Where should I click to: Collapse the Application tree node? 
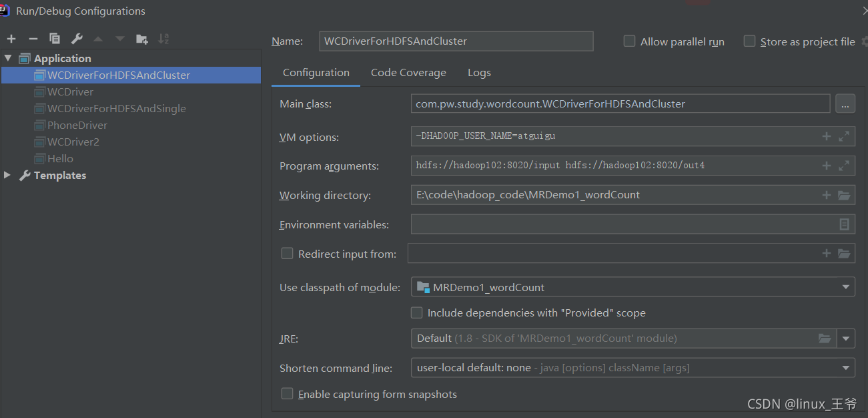(x=8, y=58)
